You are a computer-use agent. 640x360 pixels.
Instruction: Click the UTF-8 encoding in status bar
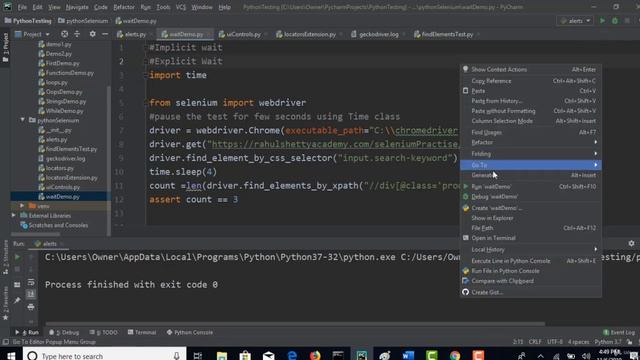point(555,342)
